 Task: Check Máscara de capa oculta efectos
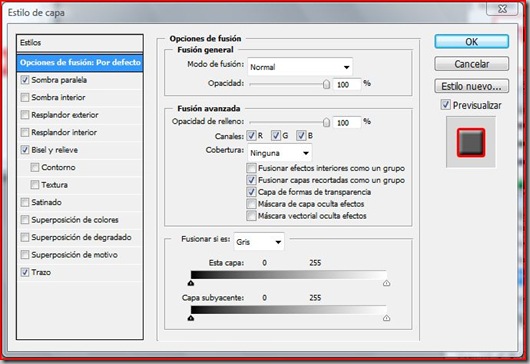pos(251,204)
